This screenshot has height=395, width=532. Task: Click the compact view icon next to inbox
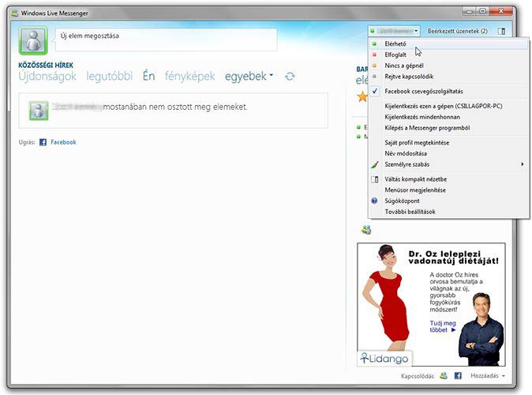(x=501, y=31)
